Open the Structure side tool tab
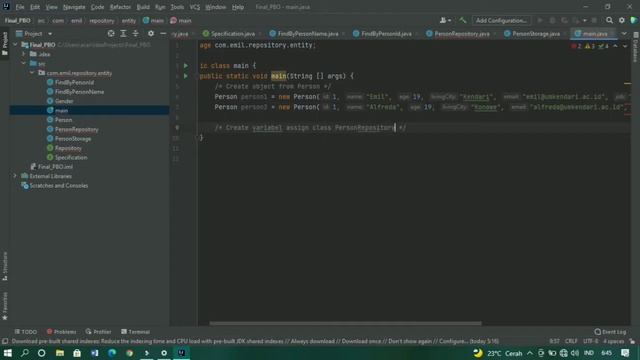This screenshot has height=360, width=640. pos(5,266)
